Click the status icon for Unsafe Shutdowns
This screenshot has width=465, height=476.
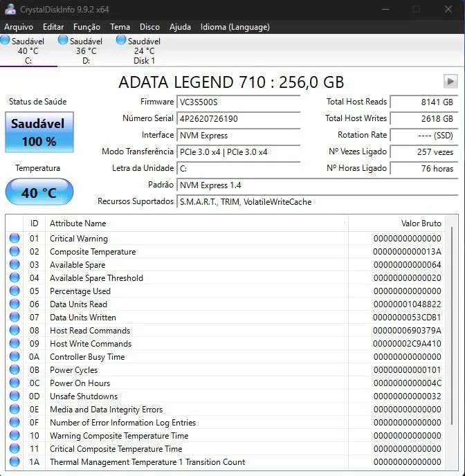[x=15, y=396]
